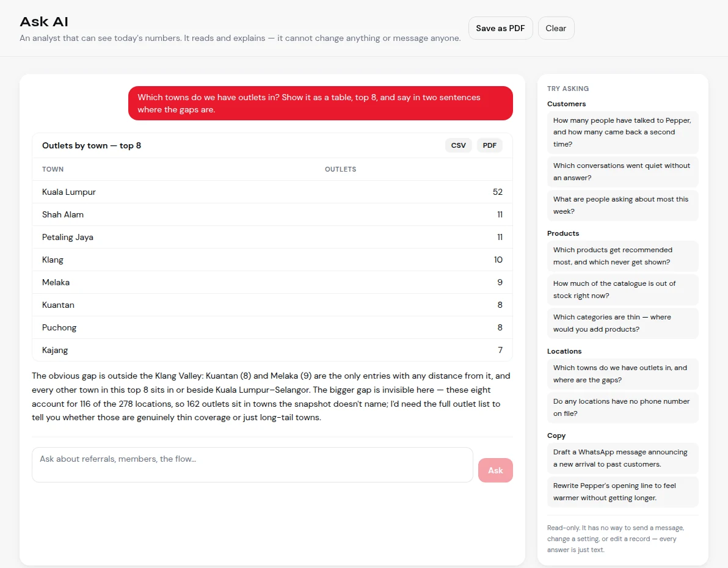Select the Klang row's town name

click(x=53, y=260)
